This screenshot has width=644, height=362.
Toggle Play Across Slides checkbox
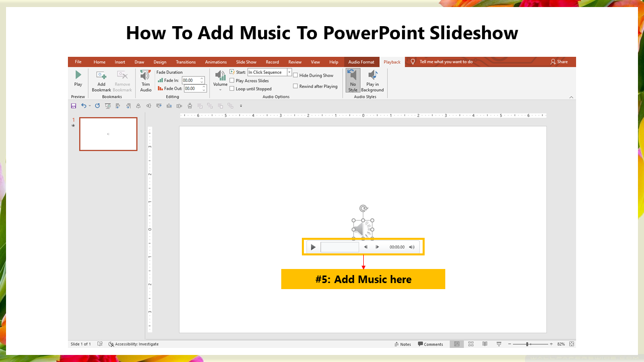tap(232, 80)
